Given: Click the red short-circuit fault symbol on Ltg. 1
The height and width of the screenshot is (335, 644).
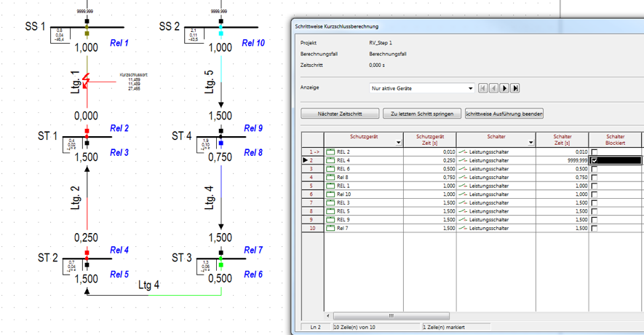Looking at the screenshot, I should tap(87, 79).
